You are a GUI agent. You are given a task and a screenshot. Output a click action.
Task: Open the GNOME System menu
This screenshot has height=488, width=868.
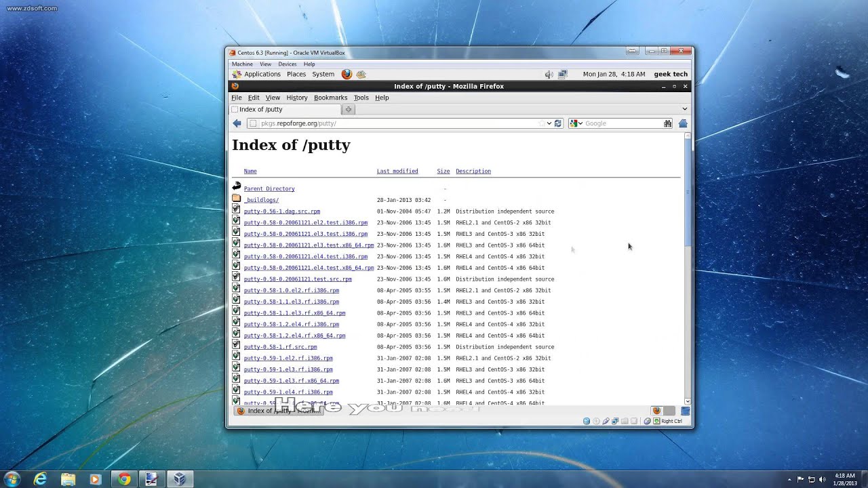(x=323, y=75)
